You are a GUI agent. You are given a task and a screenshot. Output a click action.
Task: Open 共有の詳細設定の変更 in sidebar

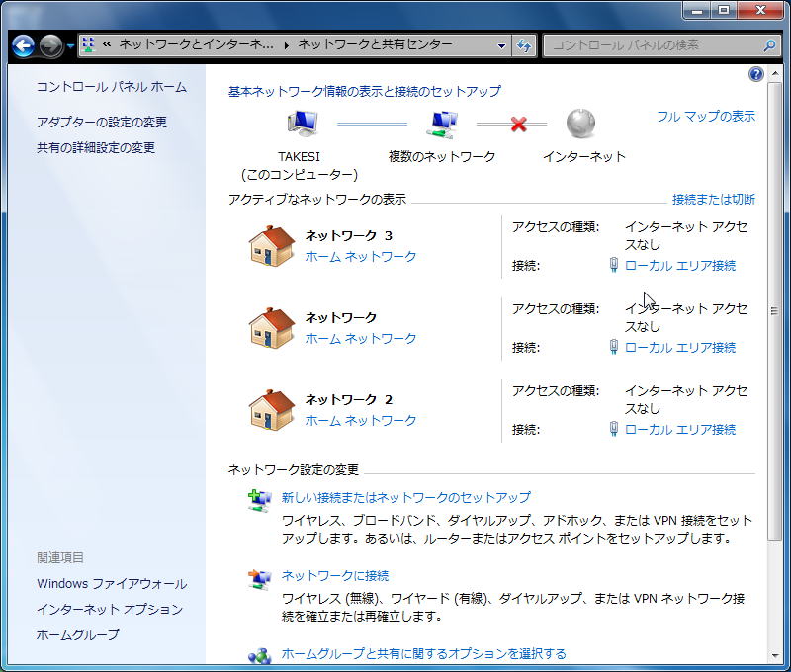[x=96, y=147]
